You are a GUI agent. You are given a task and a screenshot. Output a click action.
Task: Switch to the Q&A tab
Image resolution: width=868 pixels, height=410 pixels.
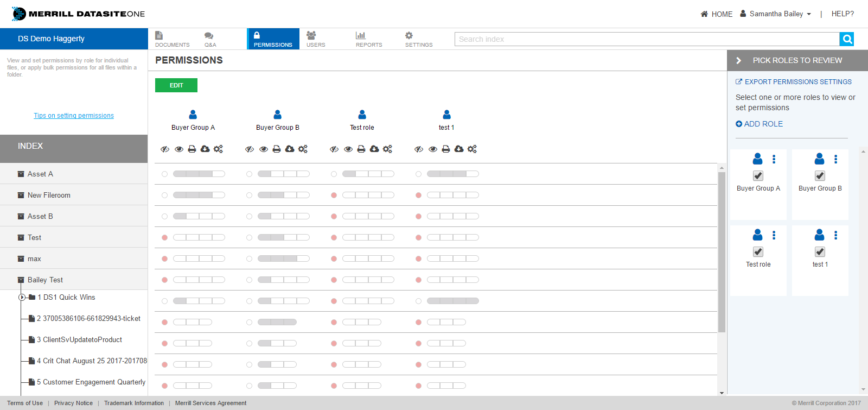[210, 39]
